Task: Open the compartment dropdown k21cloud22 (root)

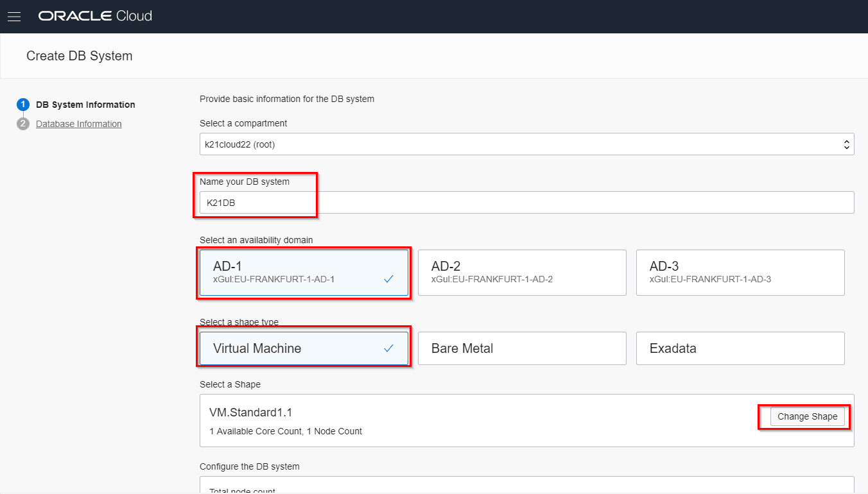Action: pyautogui.click(x=526, y=144)
